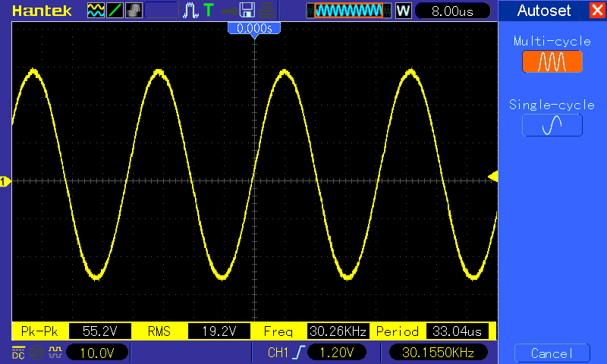The width and height of the screenshot is (607, 364).
Task: Click the empty status box in toolbar
Action: tap(162, 11)
